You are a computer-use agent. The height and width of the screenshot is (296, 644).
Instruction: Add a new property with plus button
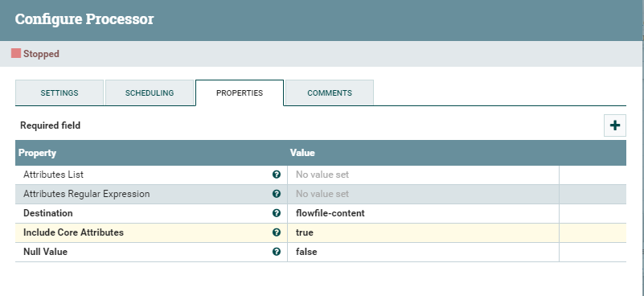(615, 125)
